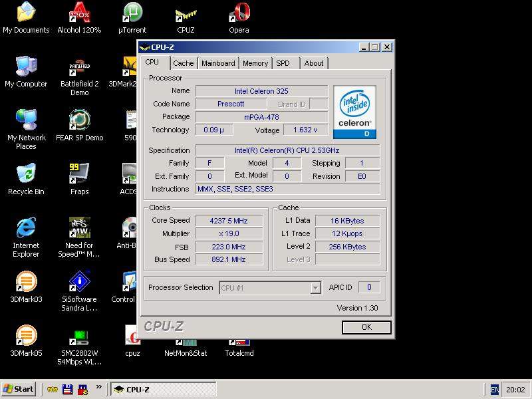Open the µTorrent desktop icon
Viewport: 532px width, 399px height.
point(132,13)
